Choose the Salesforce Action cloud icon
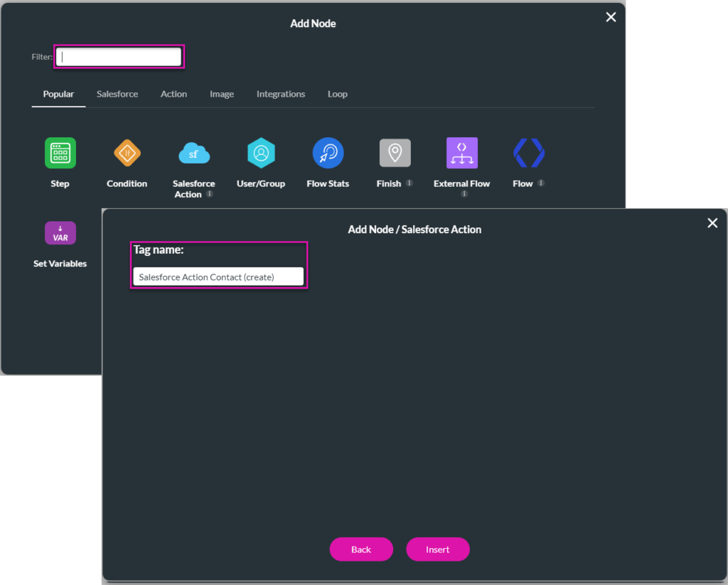This screenshot has height=585, width=728. [x=193, y=153]
